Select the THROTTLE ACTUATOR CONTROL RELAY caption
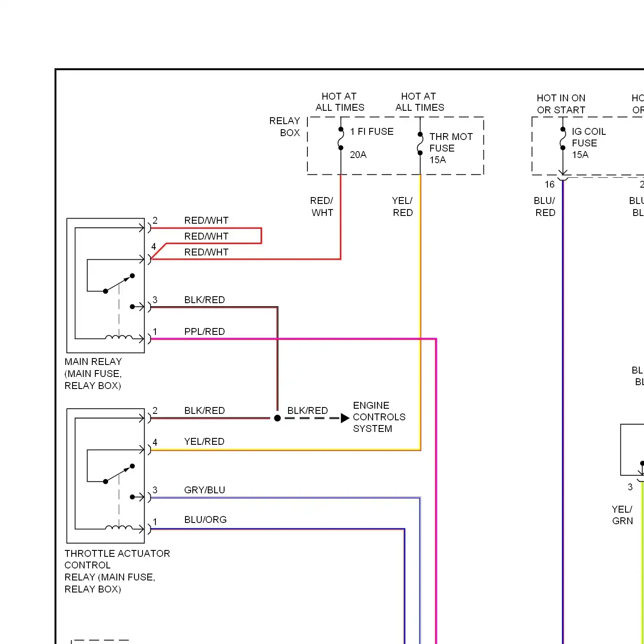 tap(117, 571)
